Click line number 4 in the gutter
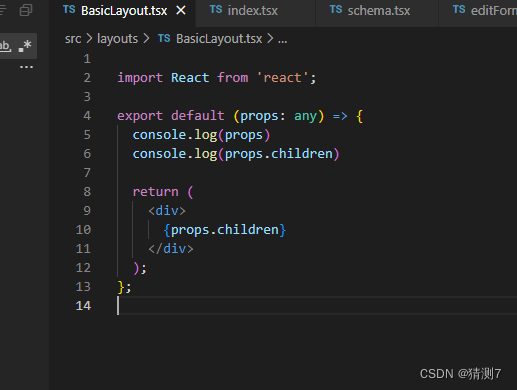This screenshot has width=517, height=390. [87, 116]
